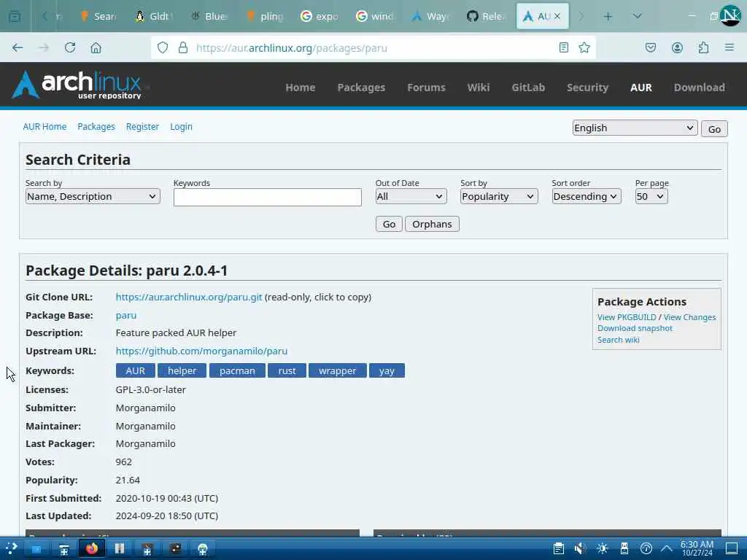This screenshot has width=747, height=560.
Task: Open the clipboard tray icon
Action: point(559,548)
